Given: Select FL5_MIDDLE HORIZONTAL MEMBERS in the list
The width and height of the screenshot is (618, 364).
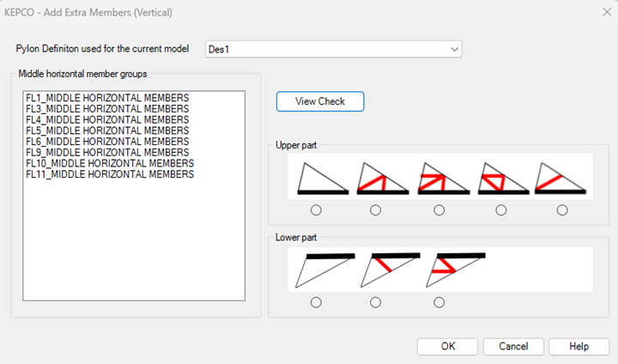Looking at the screenshot, I should (x=107, y=130).
